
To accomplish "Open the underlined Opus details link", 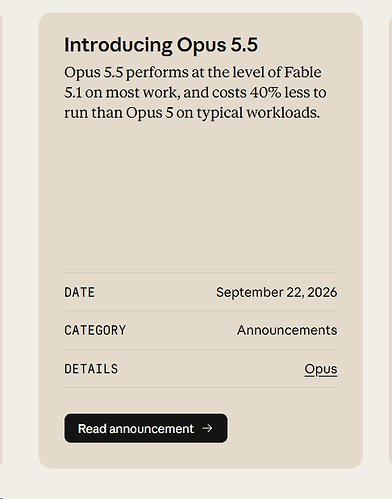I will (320, 369).
